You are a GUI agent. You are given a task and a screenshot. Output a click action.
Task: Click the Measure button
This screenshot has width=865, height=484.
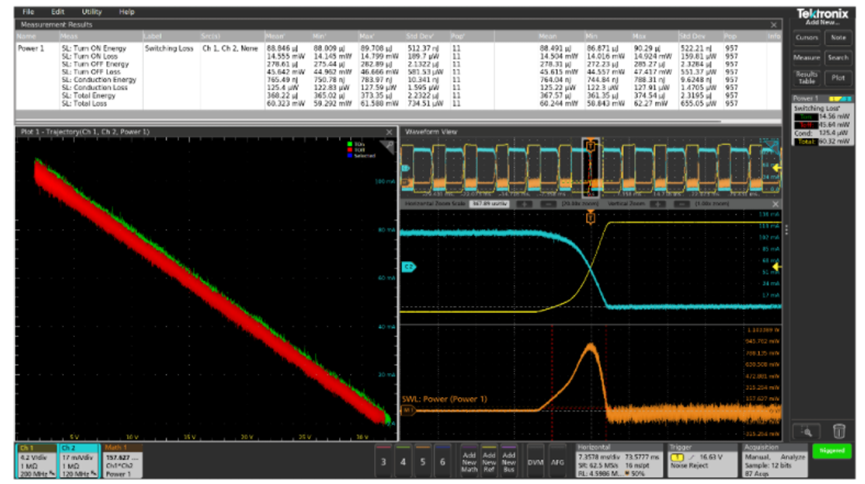(806, 57)
